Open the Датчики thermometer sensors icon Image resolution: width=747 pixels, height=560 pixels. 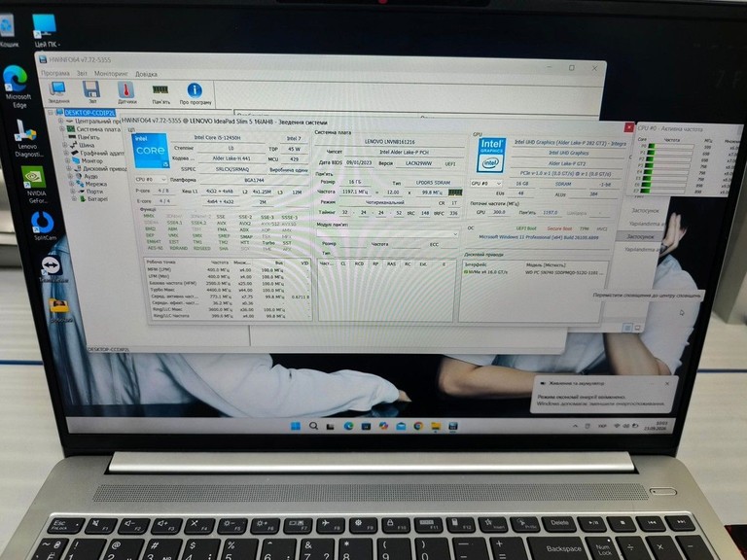click(126, 92)
